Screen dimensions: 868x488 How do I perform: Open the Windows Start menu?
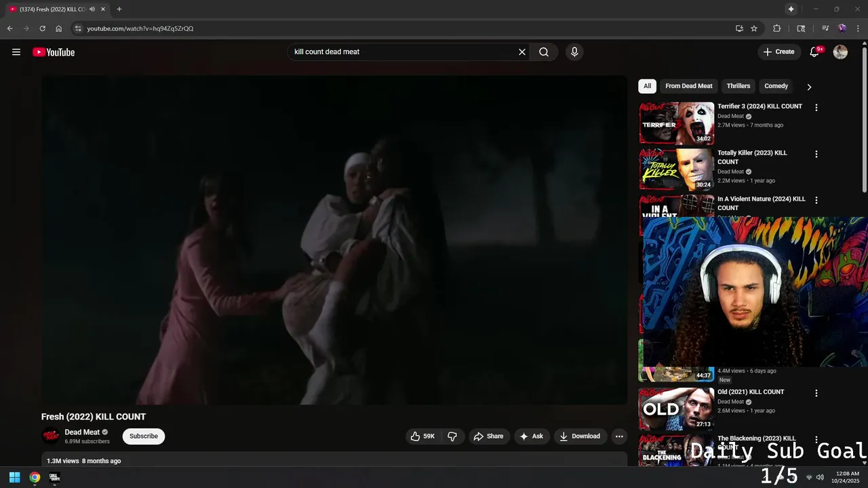pos(14,477)
